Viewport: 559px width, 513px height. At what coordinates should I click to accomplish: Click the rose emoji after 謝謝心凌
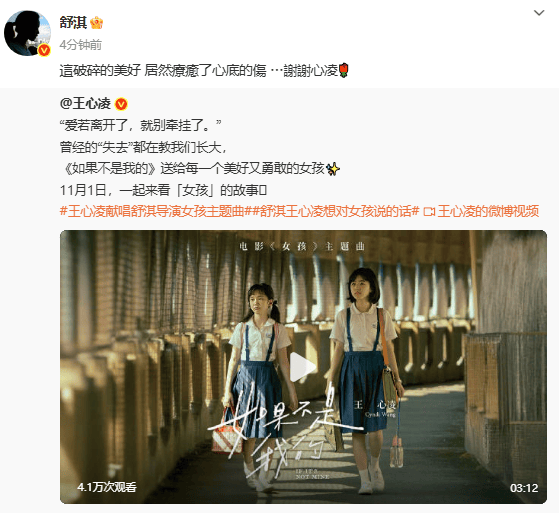coord(344,70)
